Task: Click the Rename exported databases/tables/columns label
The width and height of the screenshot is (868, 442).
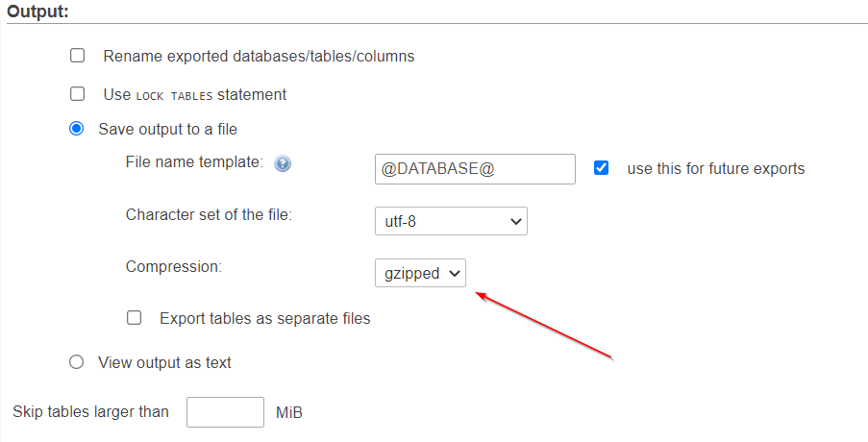Action: (259, 57)
